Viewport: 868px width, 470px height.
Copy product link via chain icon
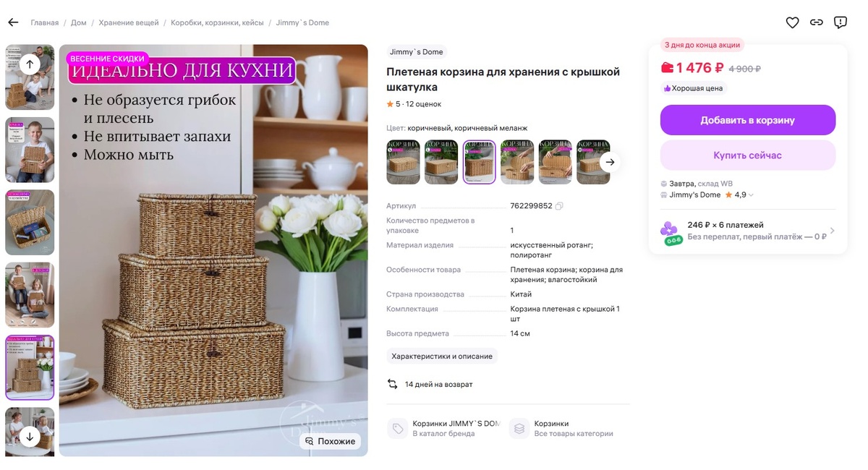[x=817, y=22]
